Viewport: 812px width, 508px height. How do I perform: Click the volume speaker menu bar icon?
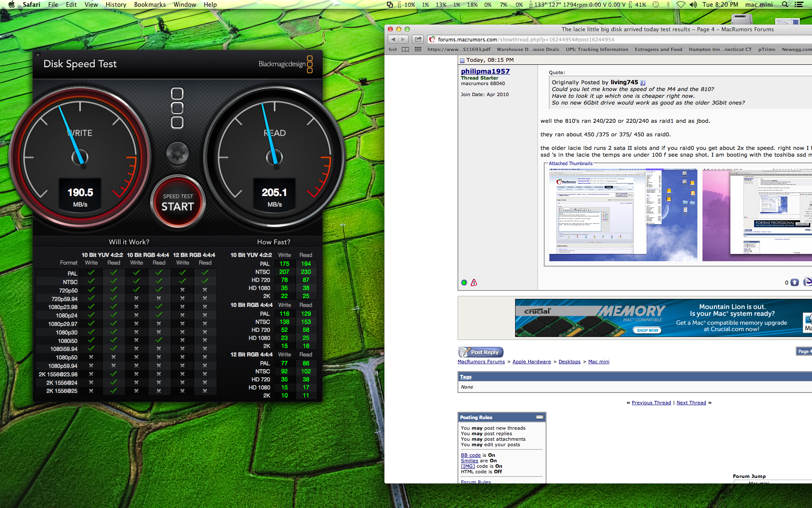click(693, 5)
